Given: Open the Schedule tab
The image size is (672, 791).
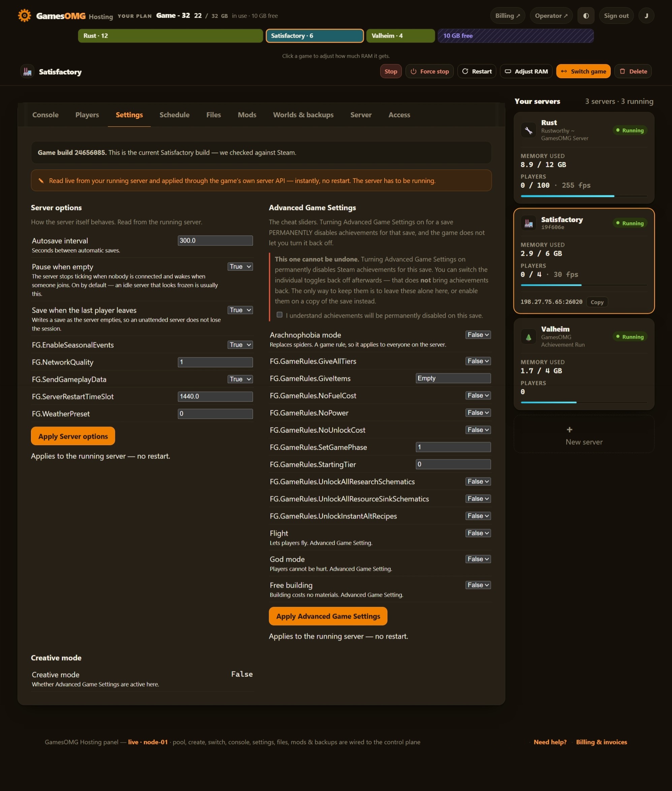Looking at the screenshot, I should pyautogui.click(x=174, y=115).
